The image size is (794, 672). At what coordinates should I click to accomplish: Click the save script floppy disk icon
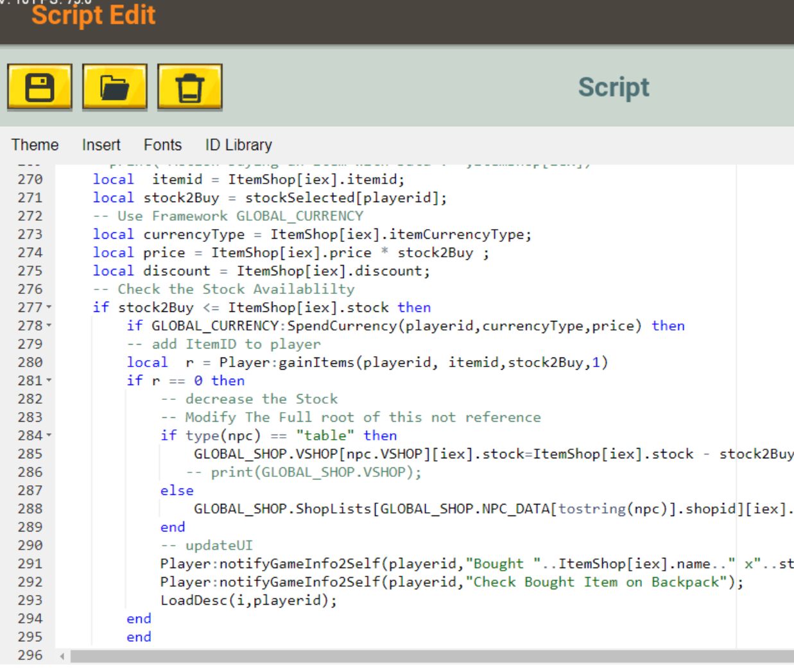click(x=39, y=87)
